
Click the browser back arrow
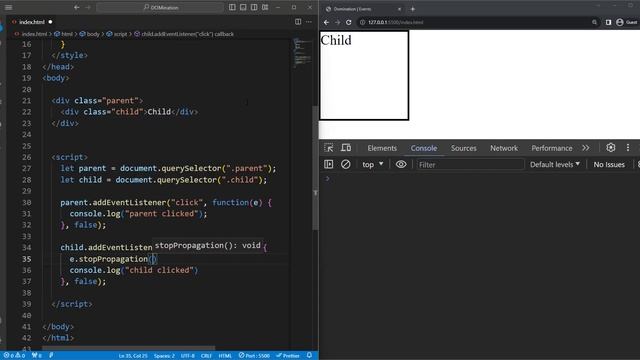326,22
